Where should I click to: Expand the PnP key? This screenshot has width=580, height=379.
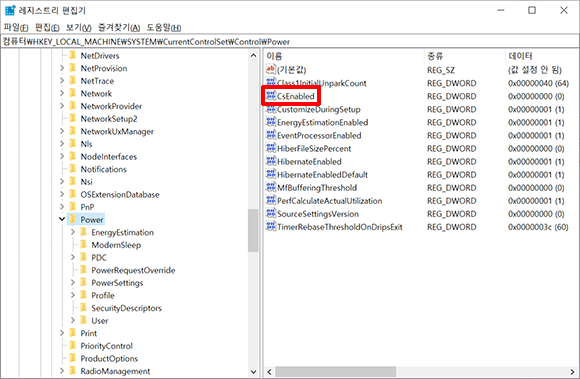62,207
